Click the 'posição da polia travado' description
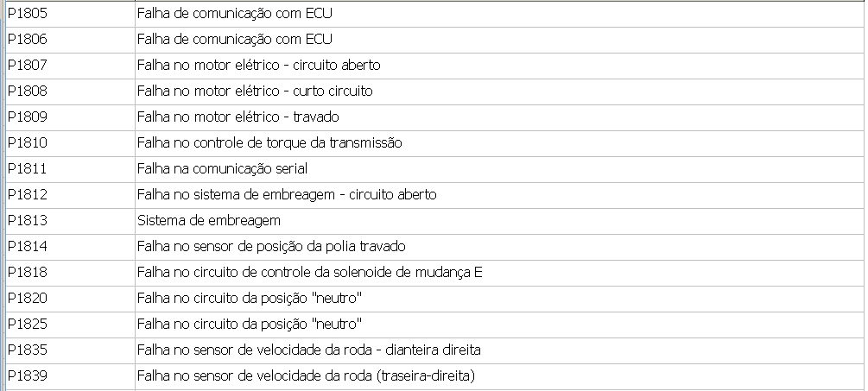The image size is (868, 391). click(x=271, y=246)
